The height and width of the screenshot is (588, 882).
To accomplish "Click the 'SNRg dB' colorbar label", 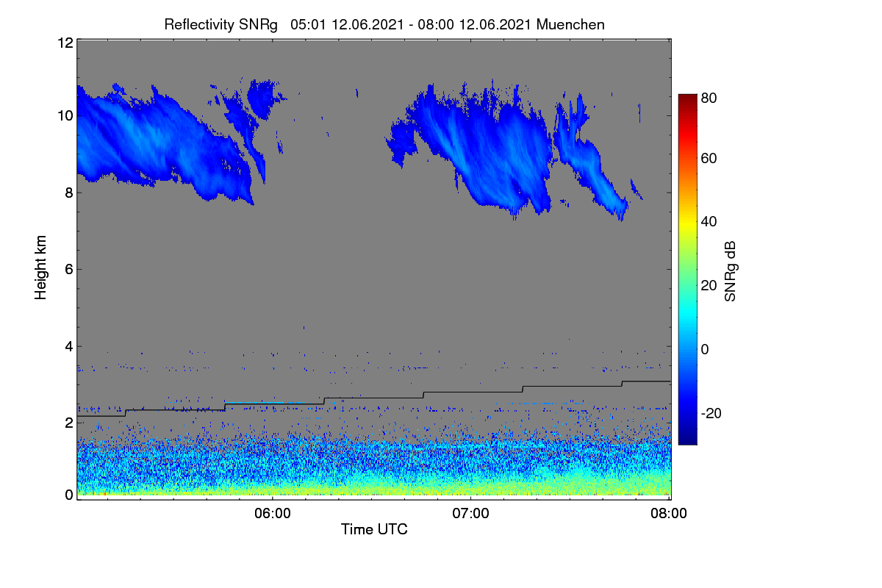I will pos(730,272).
